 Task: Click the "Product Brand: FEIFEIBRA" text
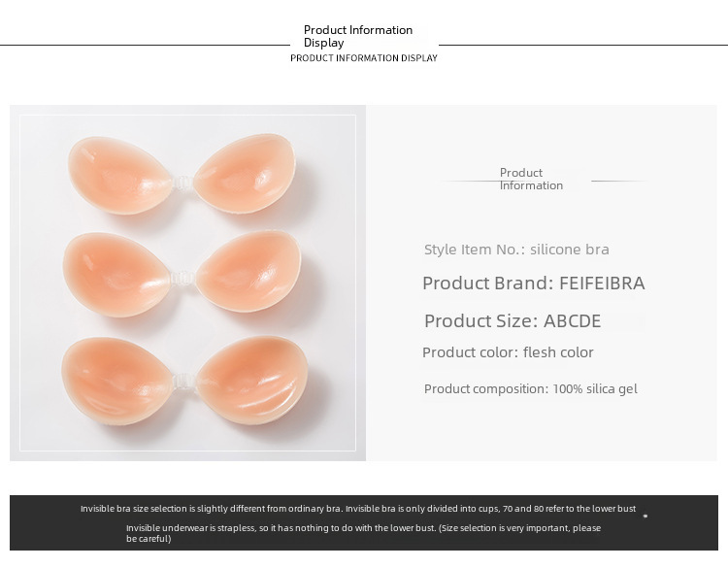[x=533, y=284]
